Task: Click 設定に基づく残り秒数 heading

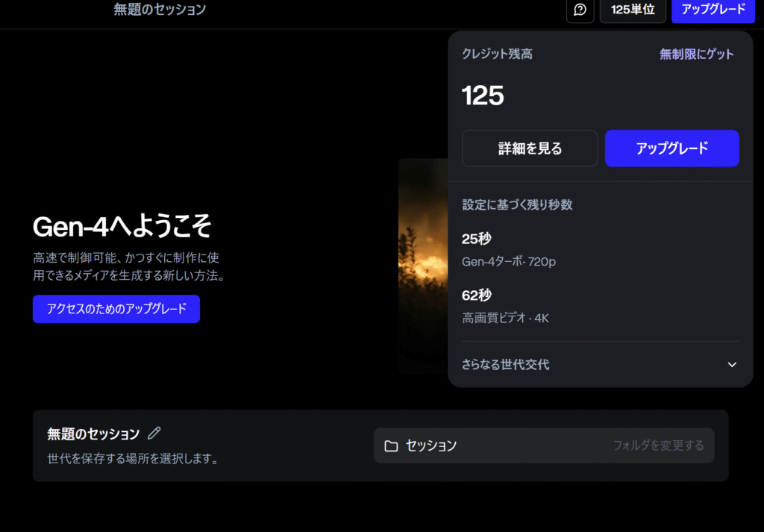Action: tap(517, 204)
